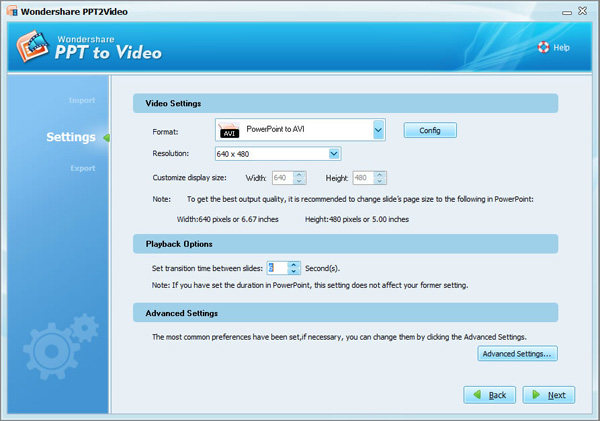Click the AVI file icon in Format box

(x=229, y=130)
